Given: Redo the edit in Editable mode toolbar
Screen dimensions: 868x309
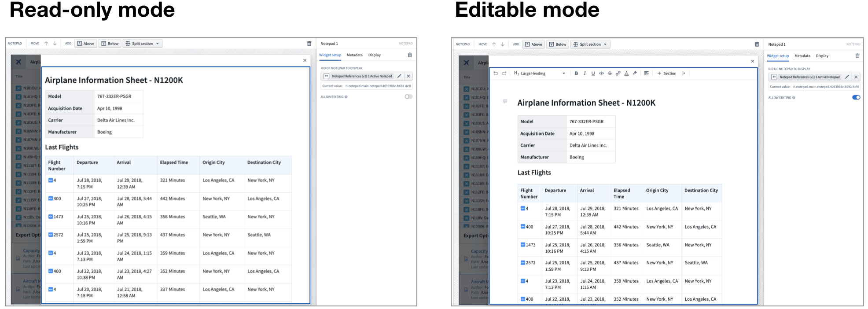Looking at the screenshot, I should pyautogui.click(x=504, y=74).
